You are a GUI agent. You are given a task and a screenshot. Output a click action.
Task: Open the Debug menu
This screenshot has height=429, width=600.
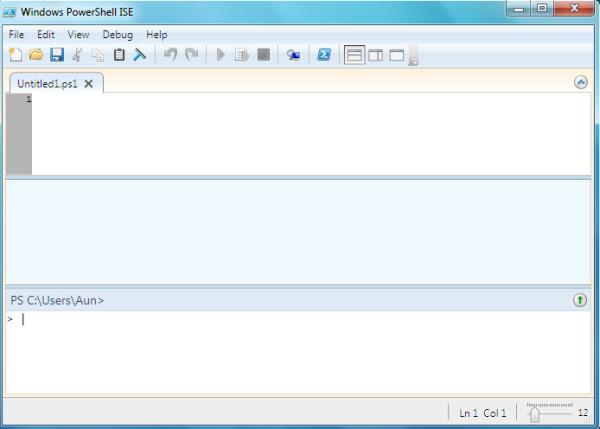(117, 34)
